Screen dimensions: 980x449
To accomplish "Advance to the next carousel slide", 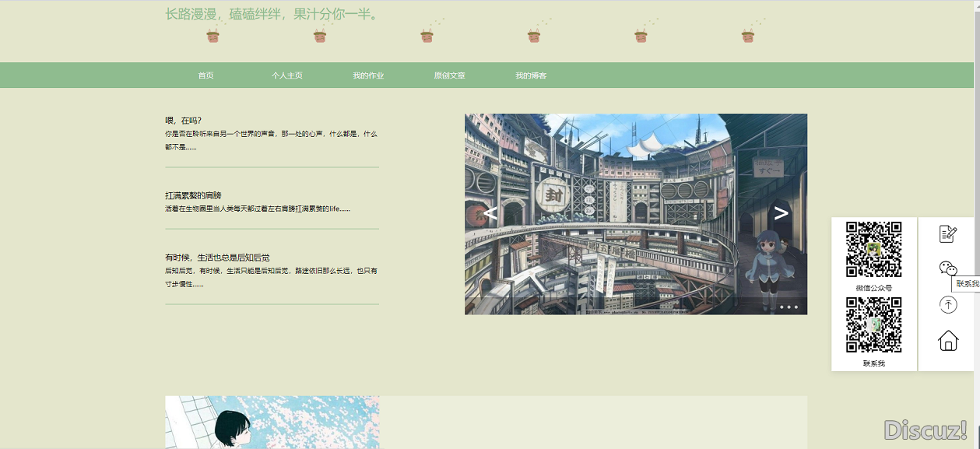I will click(x=781, y=212).
